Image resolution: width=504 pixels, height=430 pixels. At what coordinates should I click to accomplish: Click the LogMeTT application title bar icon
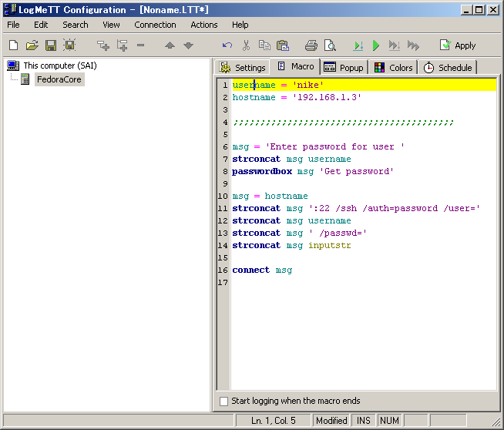[10, 9]
